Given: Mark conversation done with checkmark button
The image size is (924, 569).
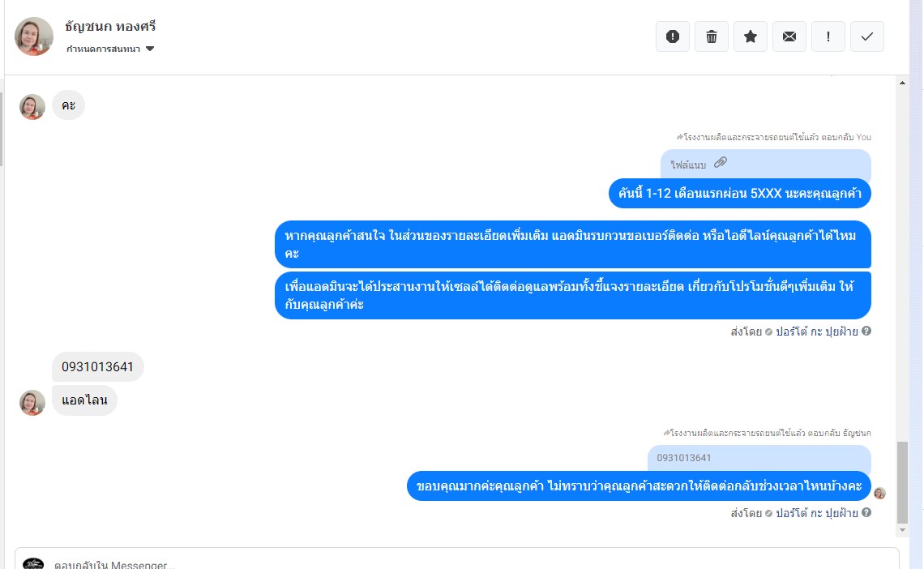Looking at the screenshot, I should (x=866, y=36).
